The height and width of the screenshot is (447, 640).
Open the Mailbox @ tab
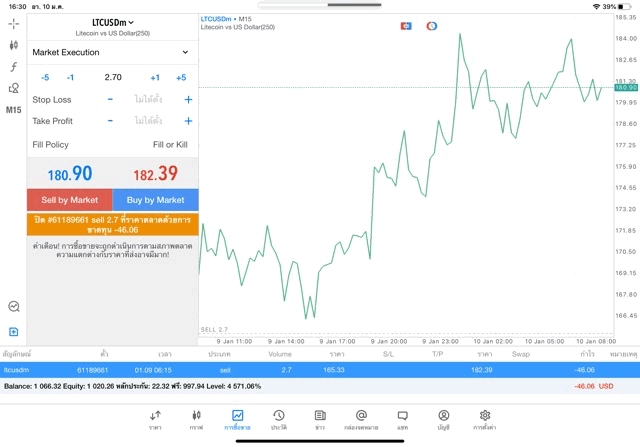[x=361, y=420]
